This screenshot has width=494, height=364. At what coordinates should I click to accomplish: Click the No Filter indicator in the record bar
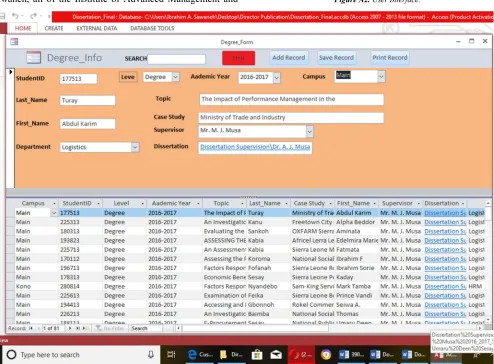click(x=110, y=328)
